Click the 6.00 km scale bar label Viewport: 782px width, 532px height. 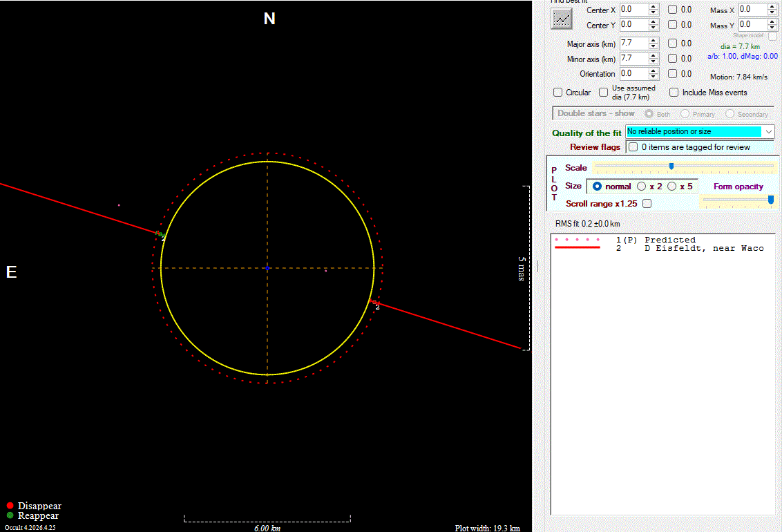pos(267,528)
